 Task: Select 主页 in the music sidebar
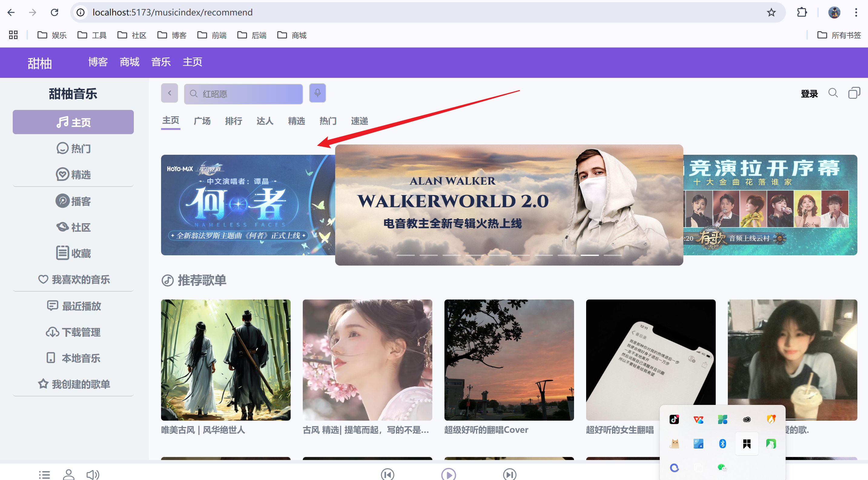click(x=73, y=122)
